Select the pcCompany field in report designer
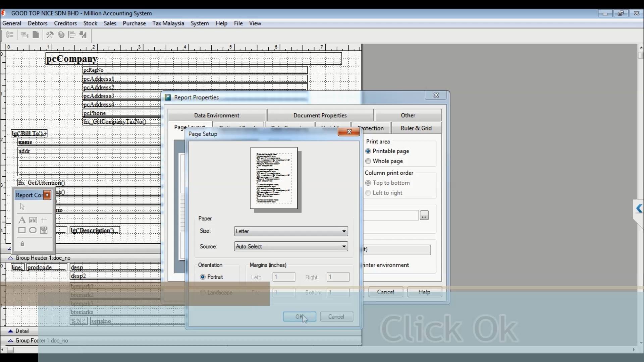This screenshot has height=362, width=644. tap(194, 58)
